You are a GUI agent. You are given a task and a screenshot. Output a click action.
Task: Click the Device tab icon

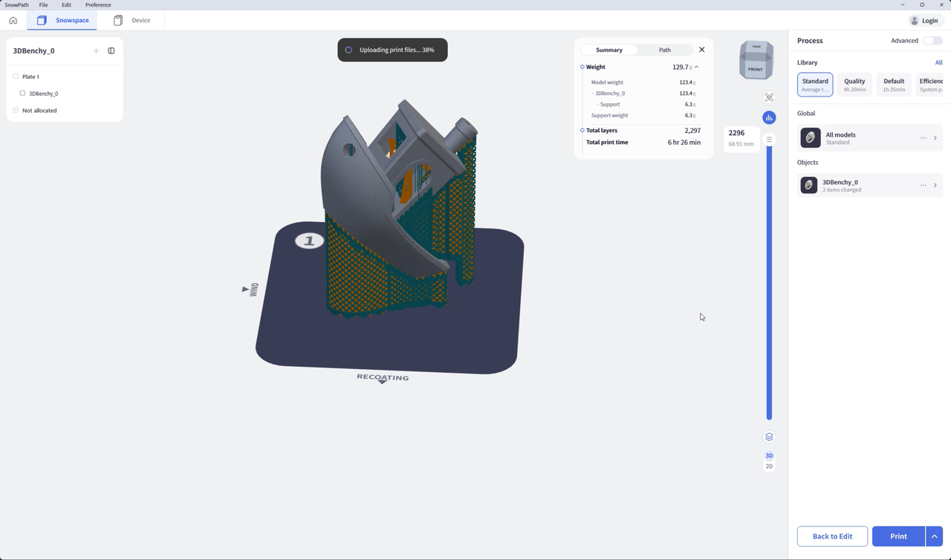(118, 20)
